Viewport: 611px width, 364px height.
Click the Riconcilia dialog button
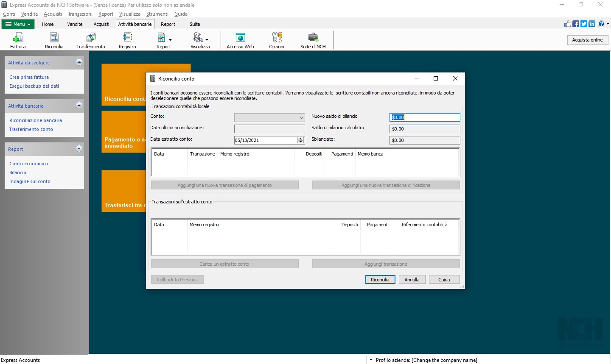click(x=380, y=280)
